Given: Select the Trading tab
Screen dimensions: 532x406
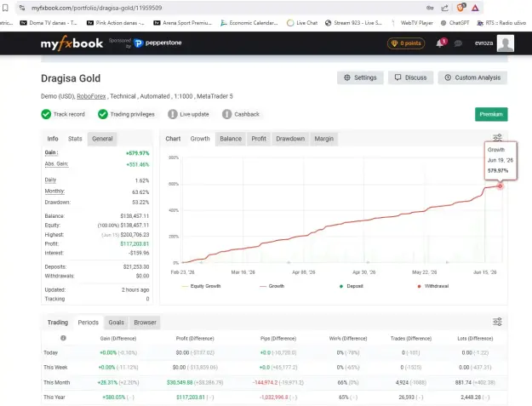Looking at the screenshot, I should [58, 323].
